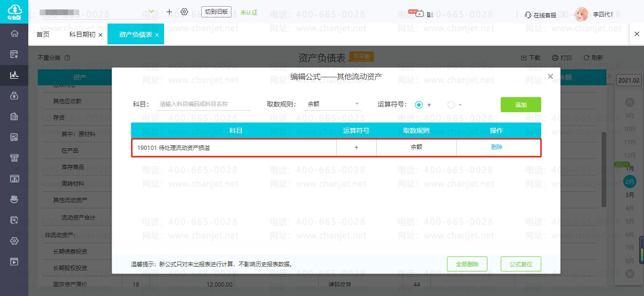Select 10月 in month timeline
Viewport: 644px width, 296px height.
tap(629, 129)
